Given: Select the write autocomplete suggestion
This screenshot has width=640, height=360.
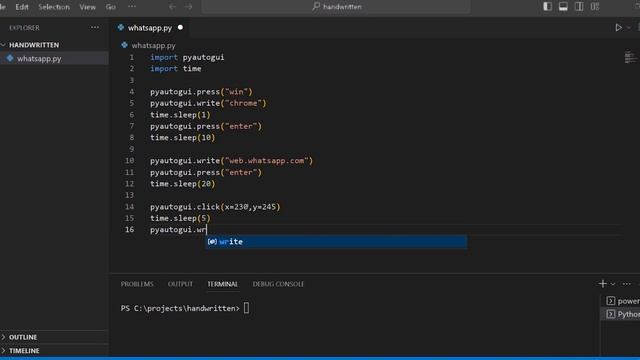Looking at the screenshot, I should (x=336, y=242).
